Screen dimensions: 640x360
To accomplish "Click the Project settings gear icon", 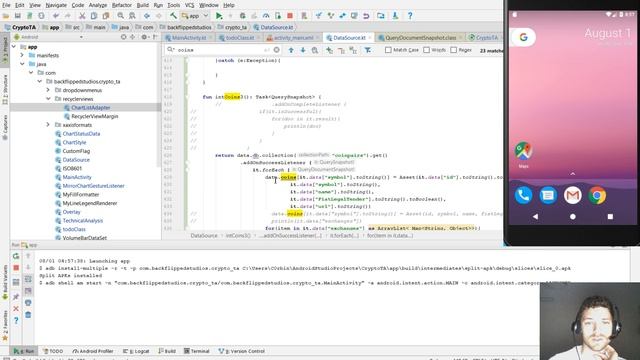I will tap(144, 37).
